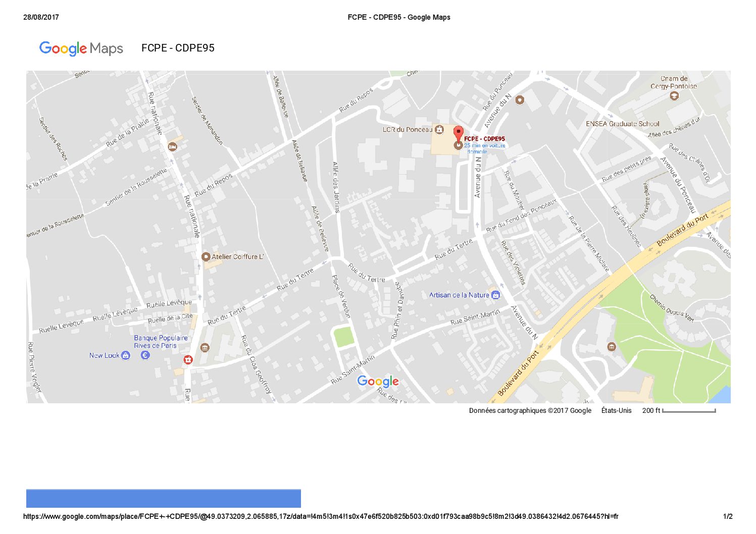Image resolution: width=756 pixels, height=534 pixels.
Task: Click the Banque Populaire Rives de Paris label
Action: [160, 342]
